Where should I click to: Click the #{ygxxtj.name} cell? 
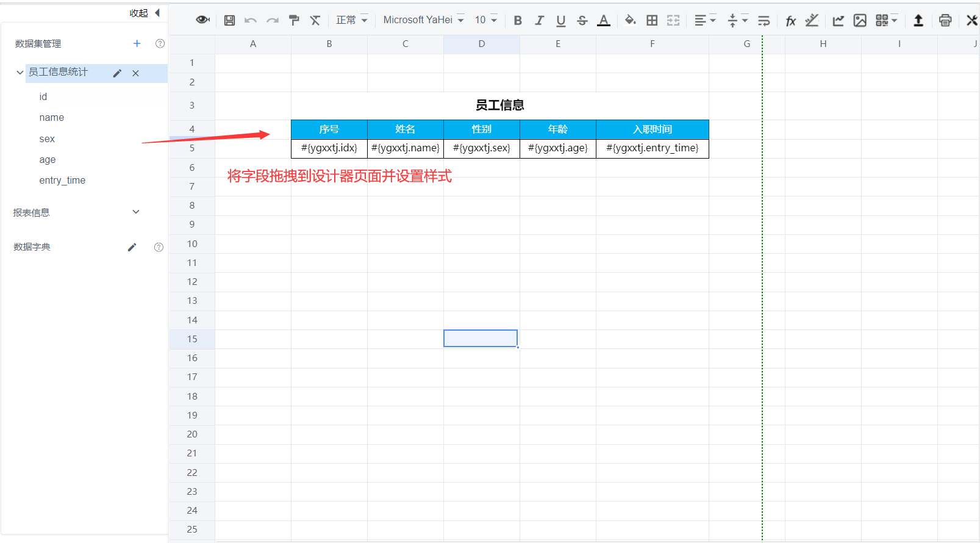(x=406, y=148)
